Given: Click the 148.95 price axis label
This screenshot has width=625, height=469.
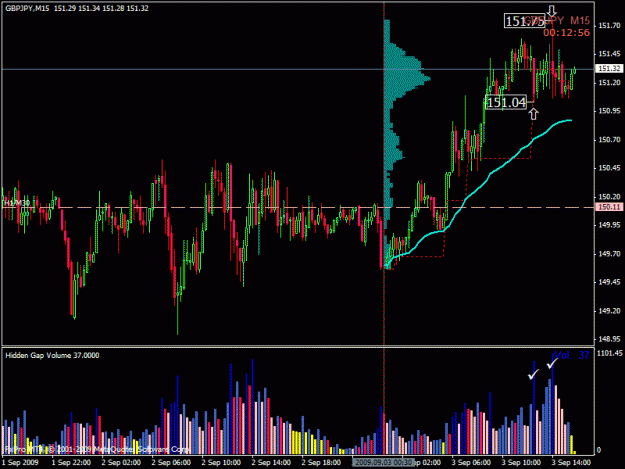Looking at the screenshot, I should tap(609, 339).
